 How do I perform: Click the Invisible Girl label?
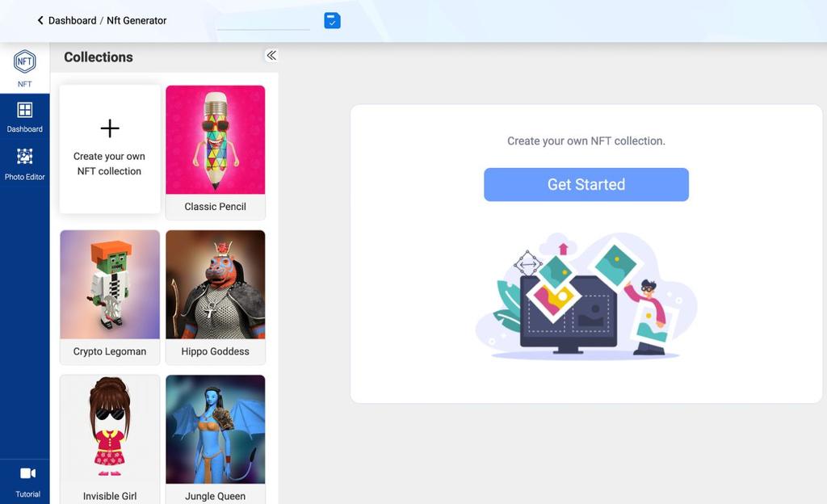point(110,496)
